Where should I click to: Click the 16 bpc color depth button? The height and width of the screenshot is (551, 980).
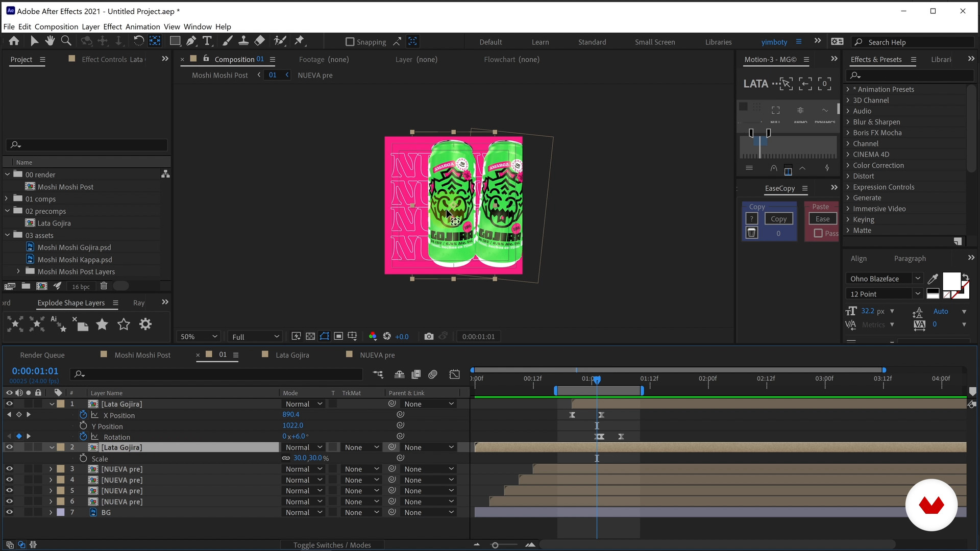(81, 287)
